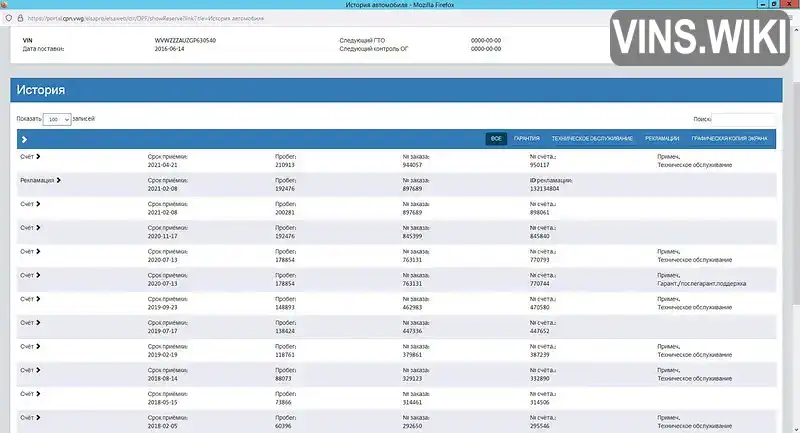The width and height of the screenshot is (800, 433).
Task: Expand Счёт entry dated 2019-02-19
Action: pos(38,346)
